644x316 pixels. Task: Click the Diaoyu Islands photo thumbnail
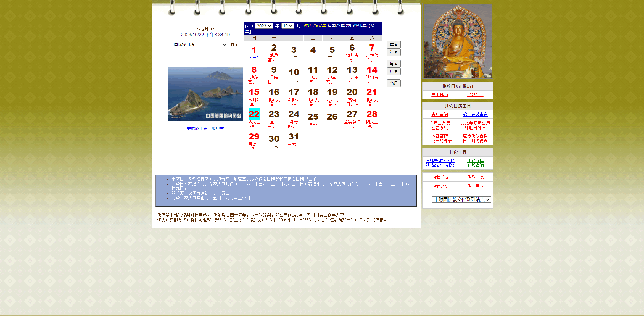point(205,94)
